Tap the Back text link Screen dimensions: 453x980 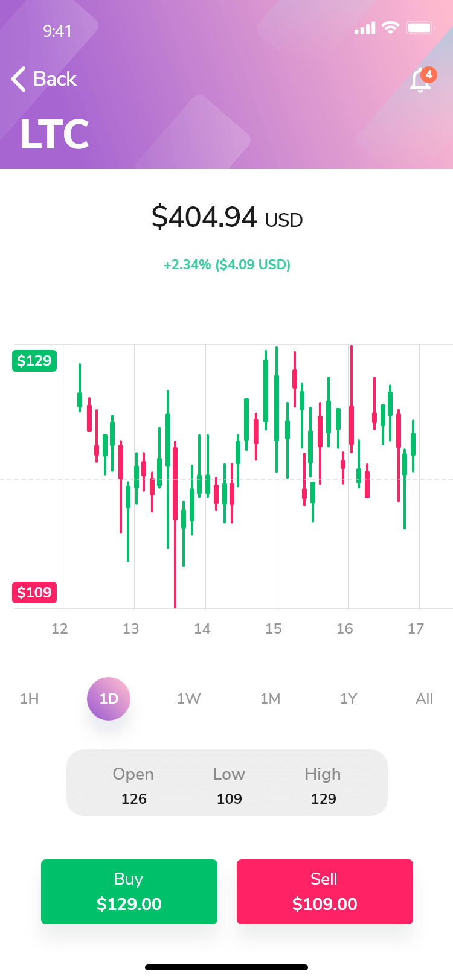tap(54, 79)
